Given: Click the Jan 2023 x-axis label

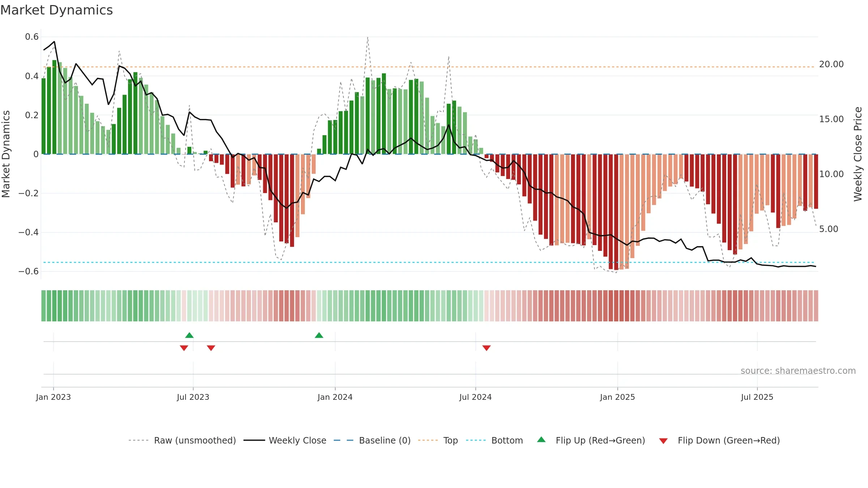Looking at the screenshot, I should point(54,397).
